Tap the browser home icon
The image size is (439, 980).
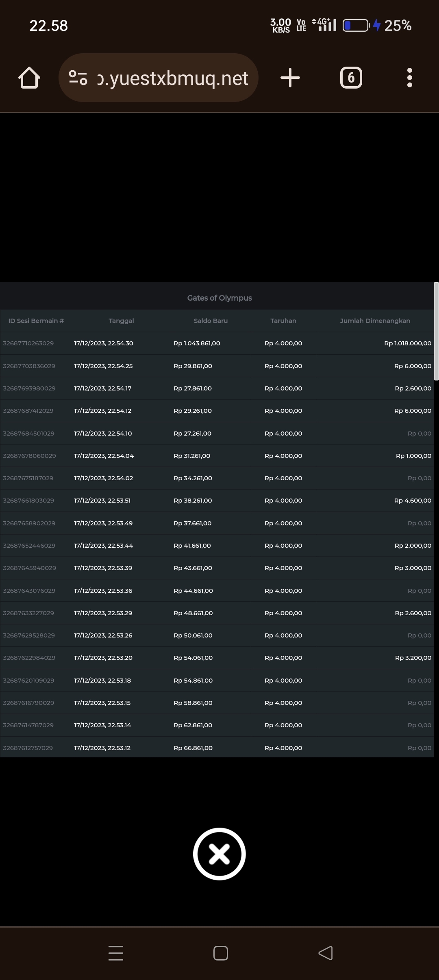[x=29, y=78]
